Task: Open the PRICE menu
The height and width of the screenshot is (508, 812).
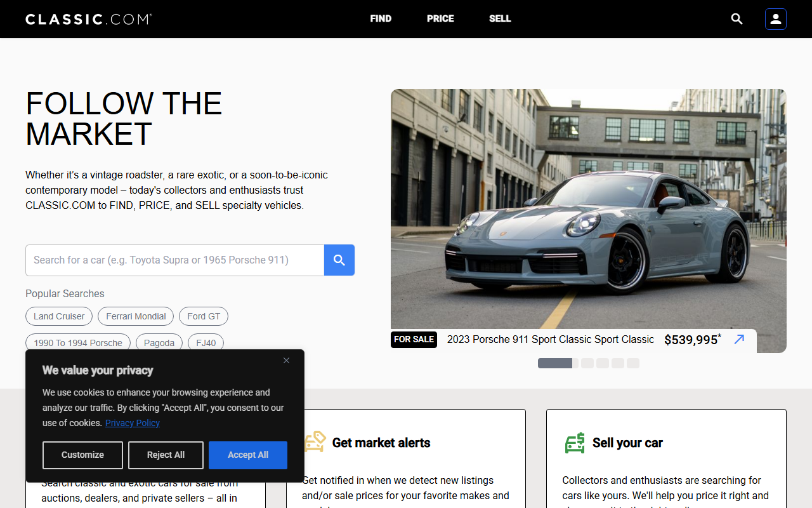Action: [440, 19]
